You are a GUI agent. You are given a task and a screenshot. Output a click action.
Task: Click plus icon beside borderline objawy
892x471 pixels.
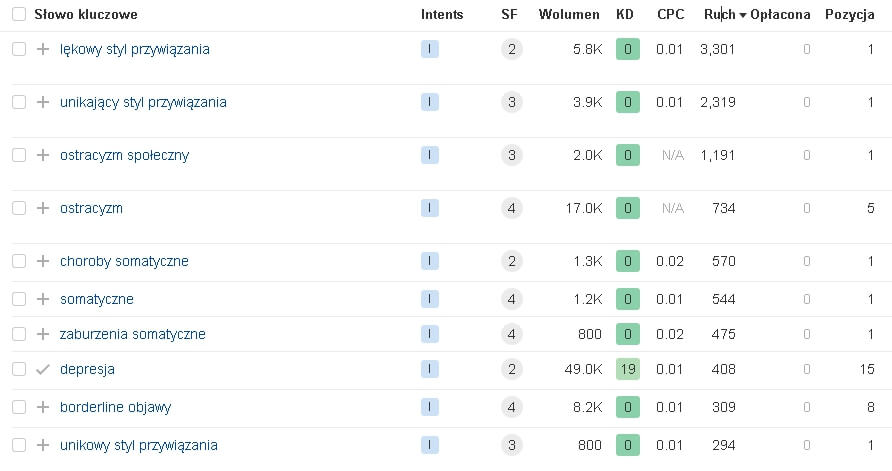tap(42, 407)
